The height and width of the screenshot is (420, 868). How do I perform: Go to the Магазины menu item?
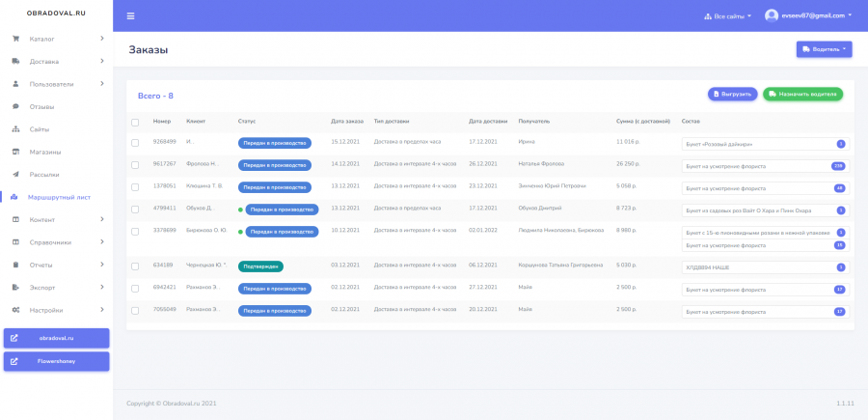(x=57, y=152)
